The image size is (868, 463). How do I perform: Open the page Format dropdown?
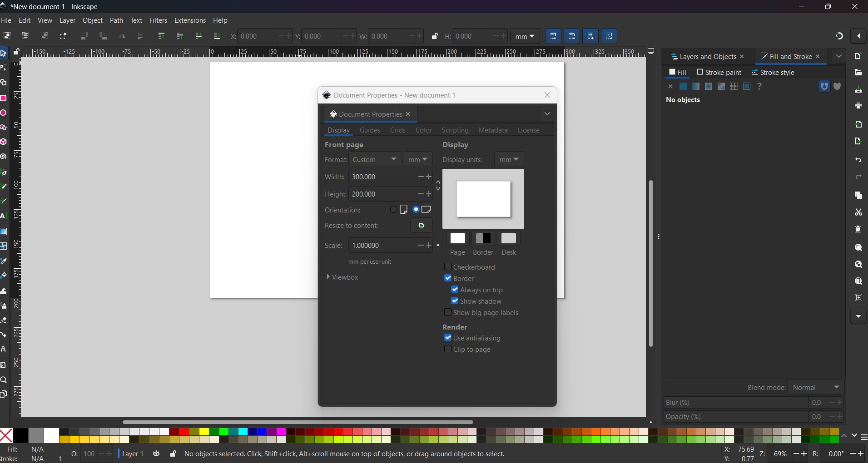[x=375, y=159]
